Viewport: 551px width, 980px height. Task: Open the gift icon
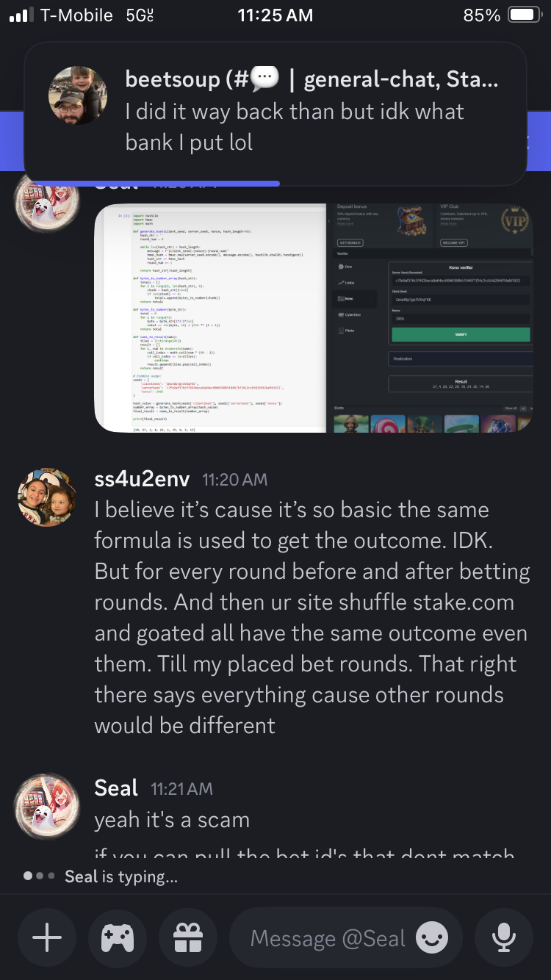coord(188,937)
